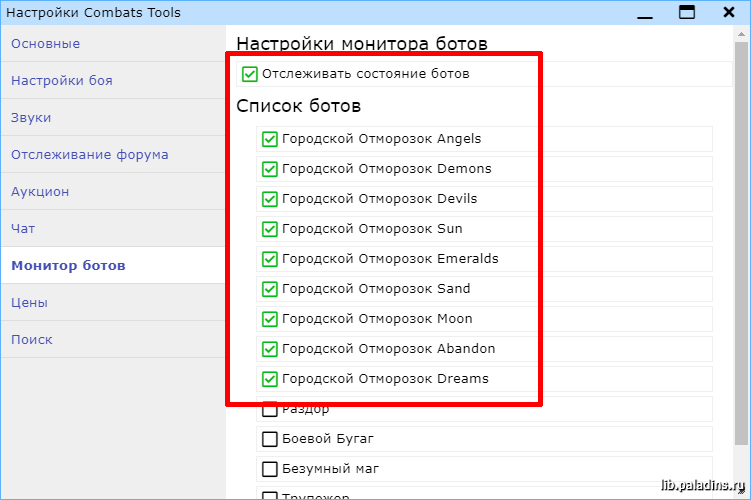Image resolution: width=751 pixels, height=500 pixels.
Task: Switch to Настройки боя section
Action: pos(61,81)
